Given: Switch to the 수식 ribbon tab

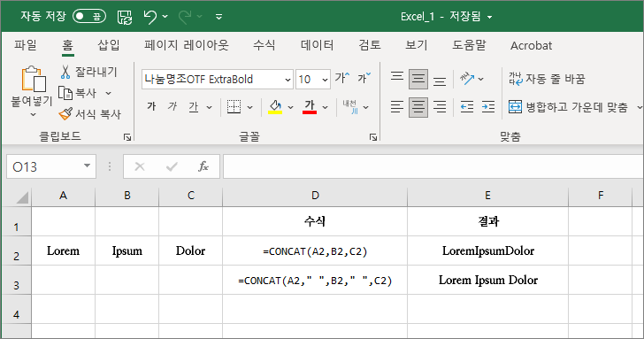Looking at the screenshot, I should (x=264, y=45).
